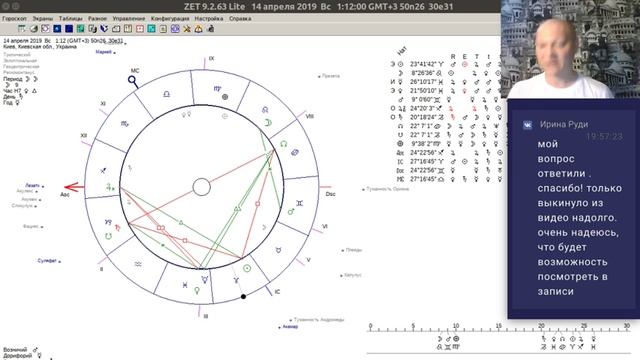Screen dimensions: 640x360
Task: Click the dark blue star sky toolbar icon
Action: 57,29
